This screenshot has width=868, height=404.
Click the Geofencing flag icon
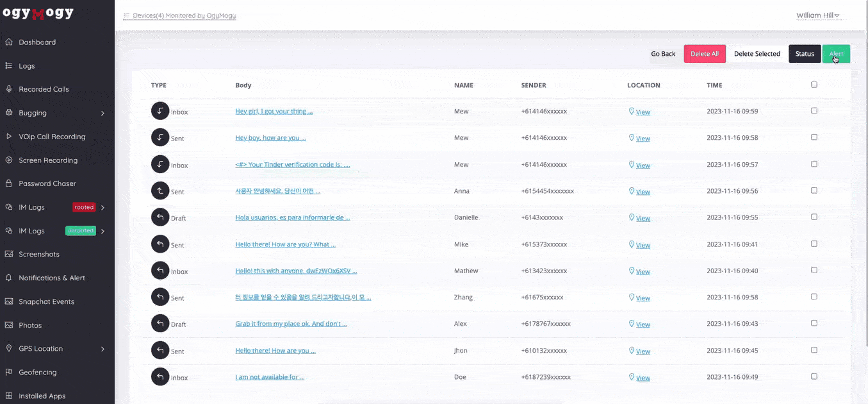[x=9, y=372]
